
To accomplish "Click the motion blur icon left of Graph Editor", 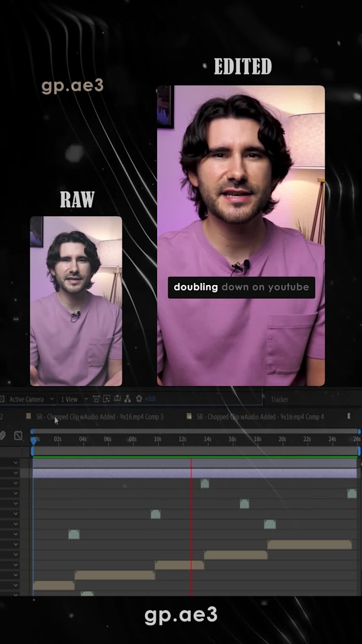I will (3, 435).
